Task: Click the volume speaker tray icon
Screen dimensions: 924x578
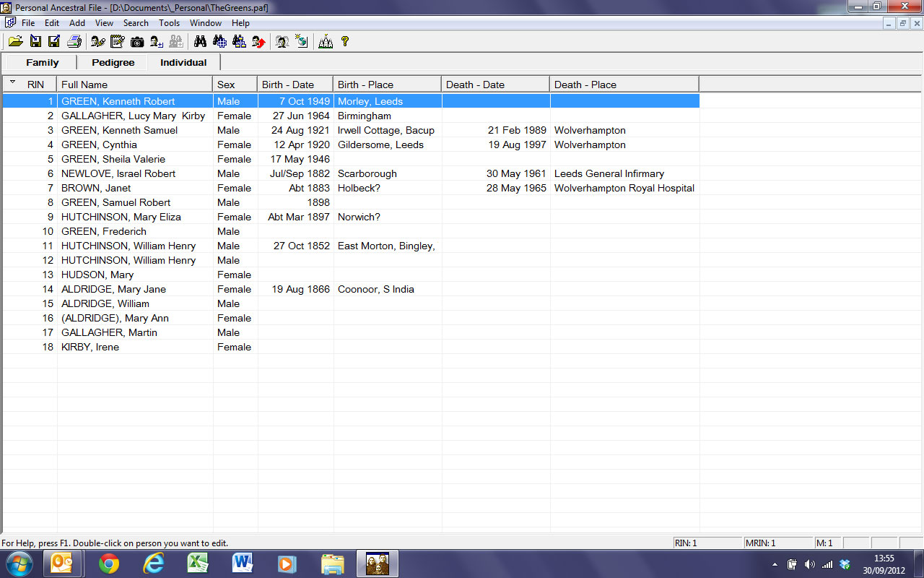Action: click(x=809, y=564)
